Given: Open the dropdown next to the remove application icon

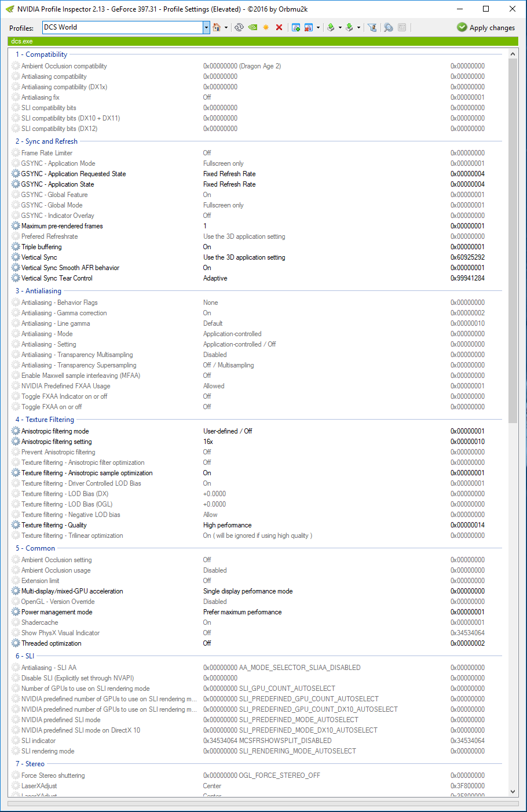Looking at the screenshot, I should coord(318,27).
